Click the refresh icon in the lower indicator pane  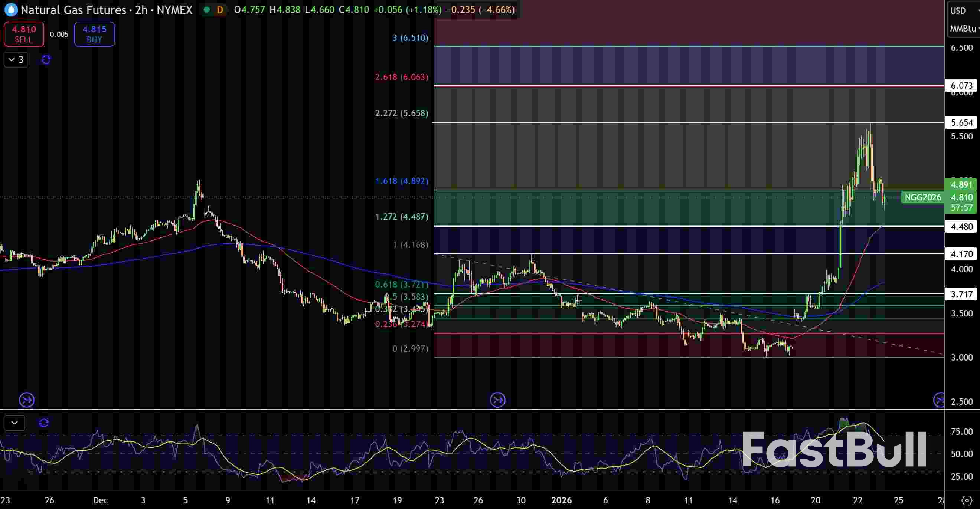(43, 423)
